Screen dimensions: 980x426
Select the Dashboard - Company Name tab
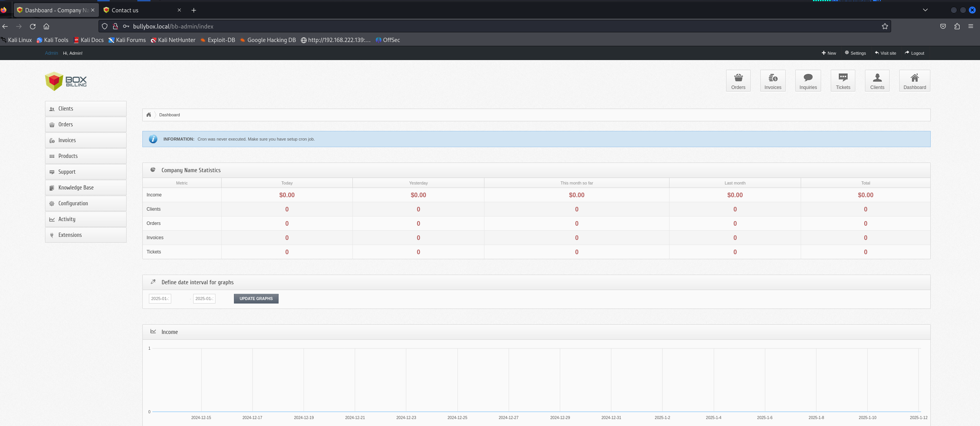[56, 10]
